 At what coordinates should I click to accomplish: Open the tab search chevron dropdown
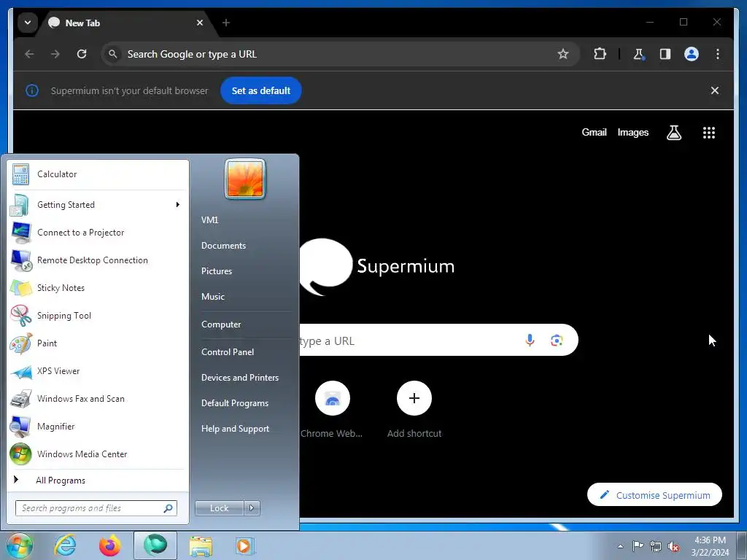tap(28, 23)
